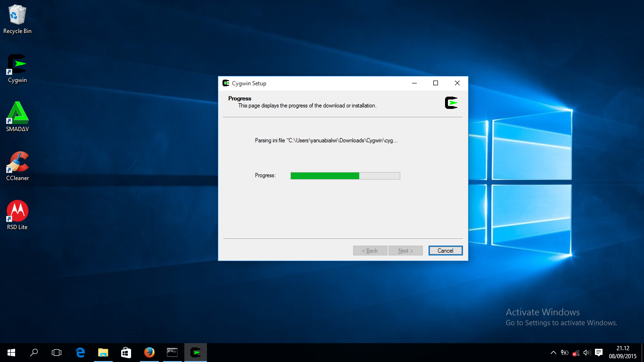Minimize the Cygwin Setup window
This screenshot has height=362, width=644.
click(x=414, y=83)
